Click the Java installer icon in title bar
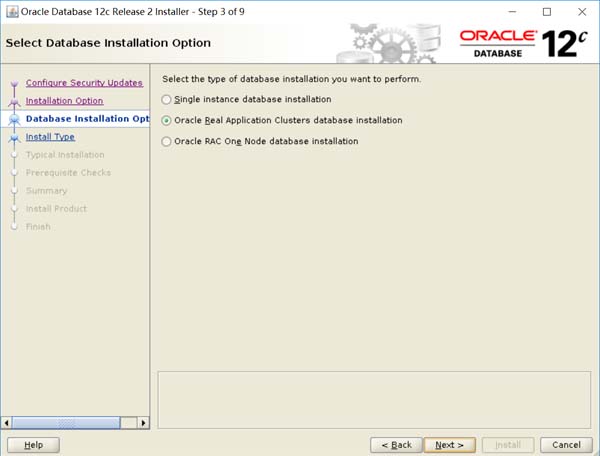This screenshot has height=456, width=600. pos(12,12)
